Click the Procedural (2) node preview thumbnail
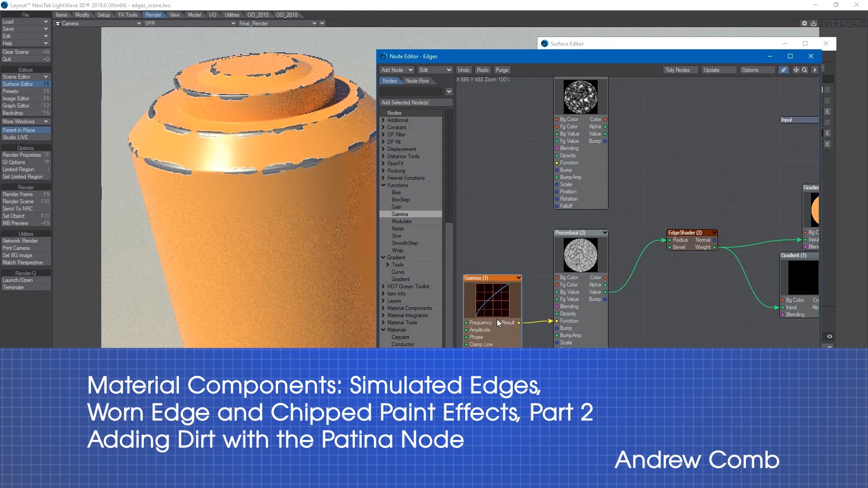The width and height of the screenshot is (868, 488). click(580, 255)
